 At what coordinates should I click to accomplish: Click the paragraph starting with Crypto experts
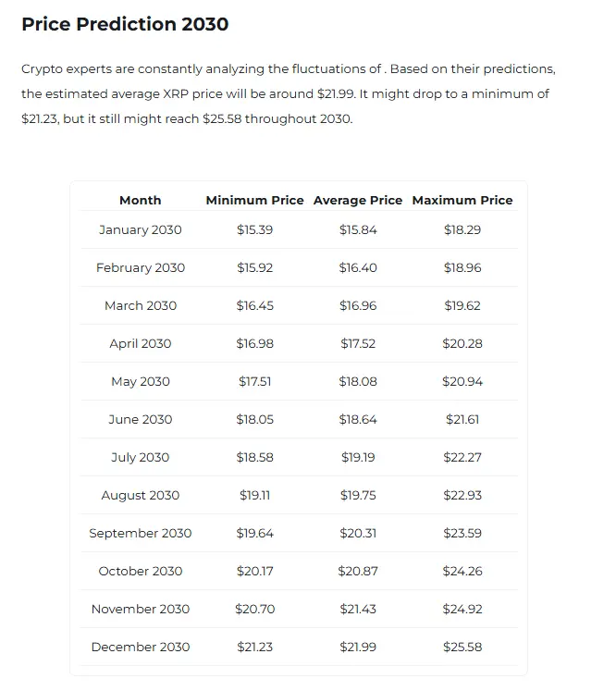pyautogui.click(x=289, y=93)
